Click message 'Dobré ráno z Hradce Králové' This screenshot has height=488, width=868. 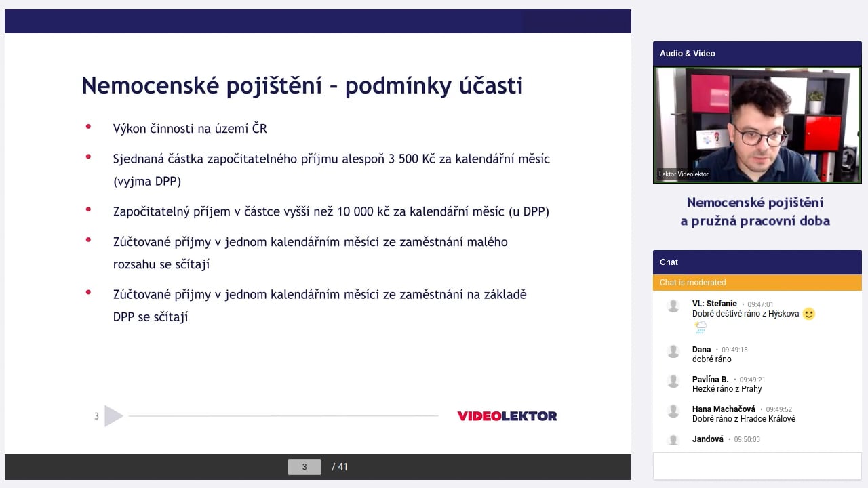744,419
